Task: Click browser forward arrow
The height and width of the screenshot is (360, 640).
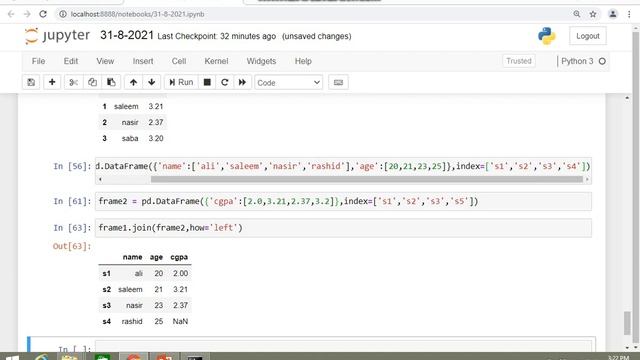Action: 27,14
